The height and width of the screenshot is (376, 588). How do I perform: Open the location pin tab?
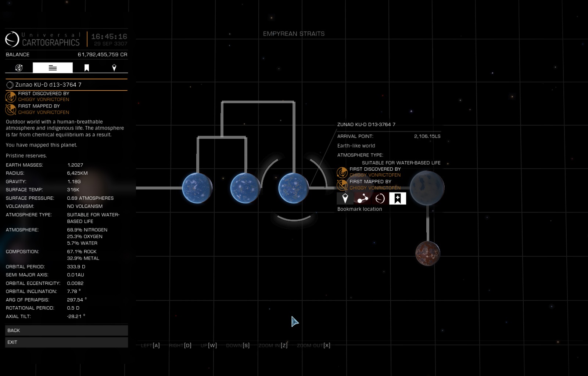(x=114, y=68)
